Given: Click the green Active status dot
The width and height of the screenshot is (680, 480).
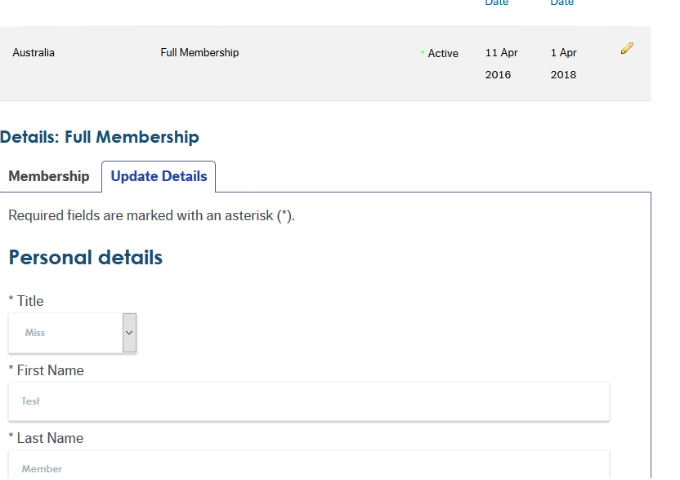Looking at the screenshot, I should (422, 53).
